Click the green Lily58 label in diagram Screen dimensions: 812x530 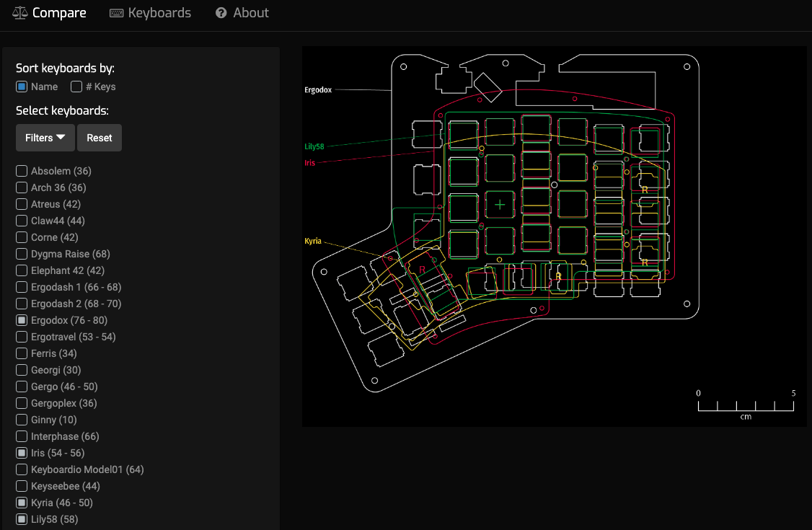click(x=314, y=146)
